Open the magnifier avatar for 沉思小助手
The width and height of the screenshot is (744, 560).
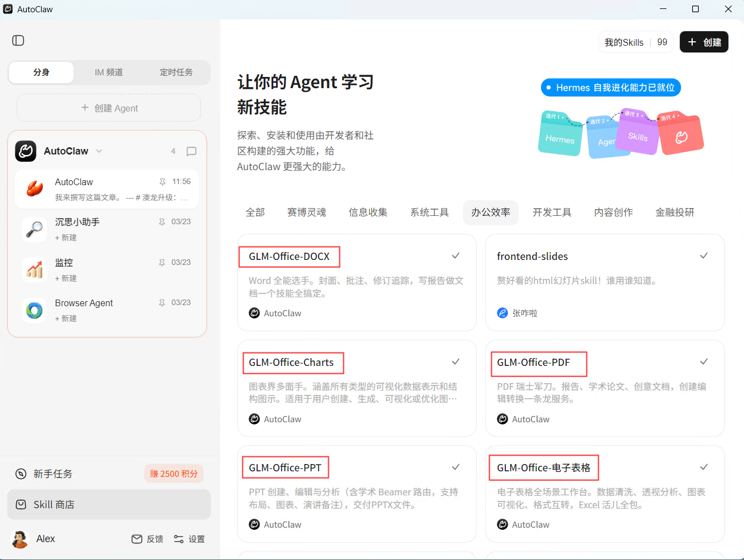(x=35, y=229)
